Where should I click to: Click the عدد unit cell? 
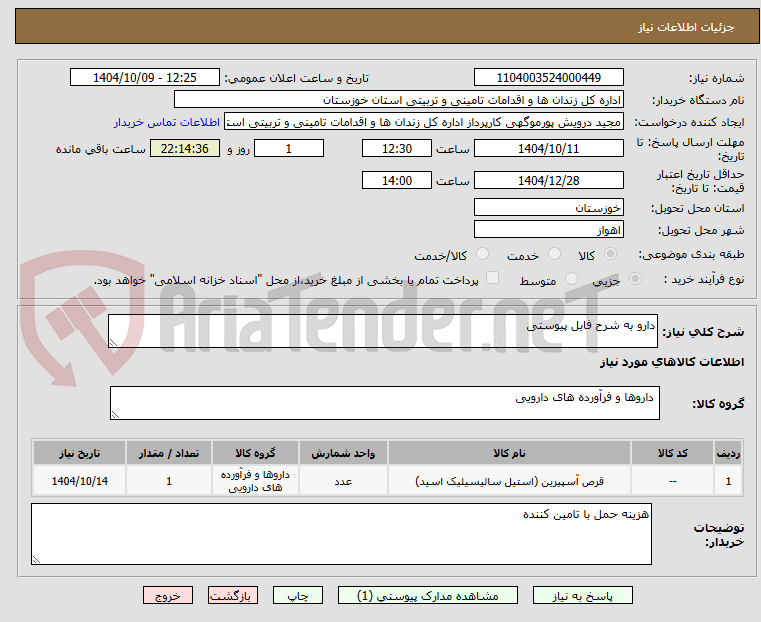(343, 481)
